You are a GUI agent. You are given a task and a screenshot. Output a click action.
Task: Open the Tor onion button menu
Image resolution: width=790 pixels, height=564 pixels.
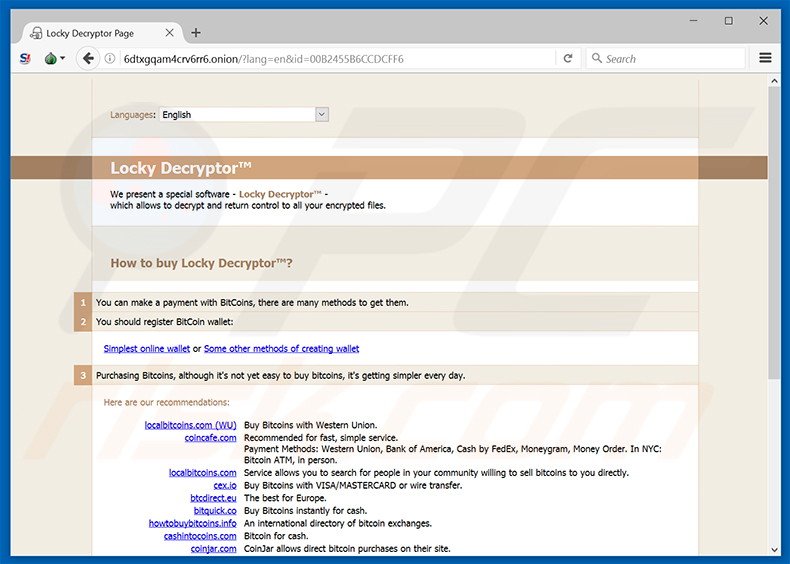pos(54,58)
